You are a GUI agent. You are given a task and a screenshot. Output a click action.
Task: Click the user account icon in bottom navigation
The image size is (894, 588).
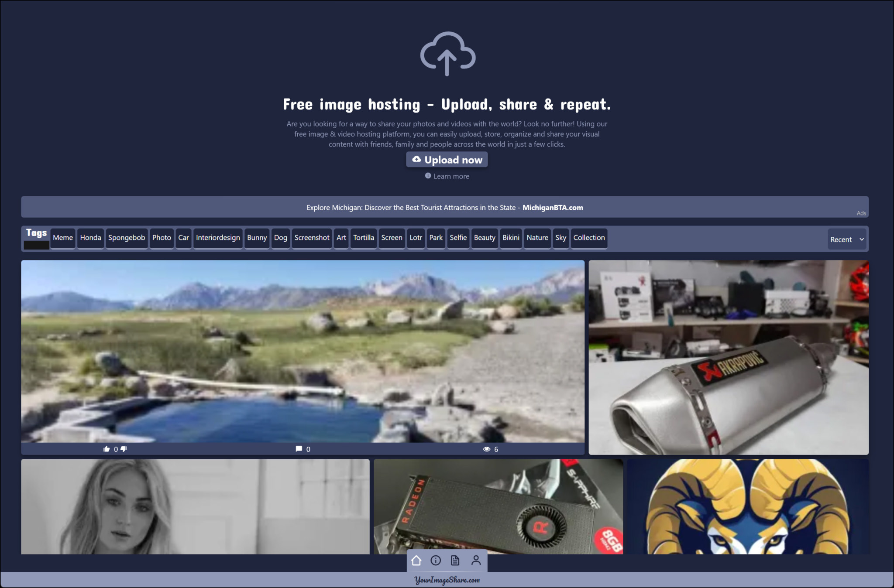(475, 561)
